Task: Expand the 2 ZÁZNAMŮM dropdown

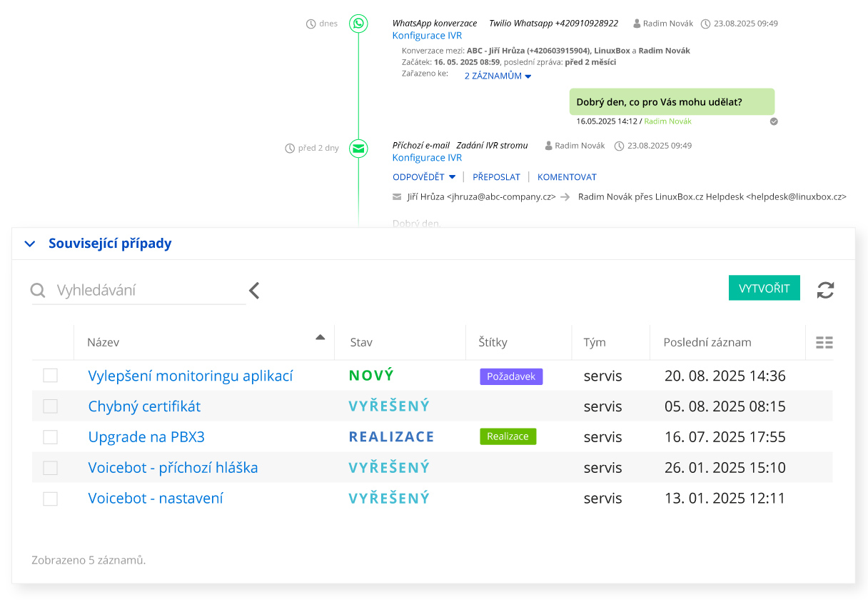Action: click(498, 76)
